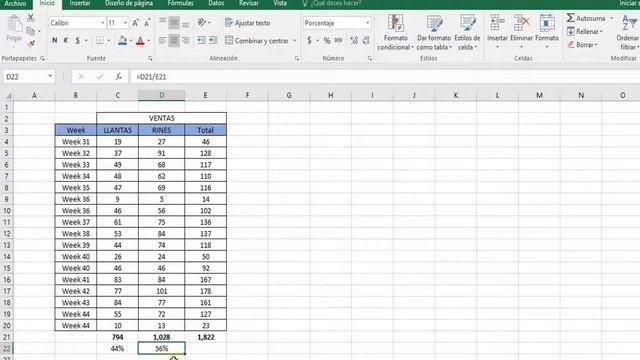The height and width of the screenshot is (360, 640).
Task: Switch to the Fórmulas tab
Action: coord(180,4)
